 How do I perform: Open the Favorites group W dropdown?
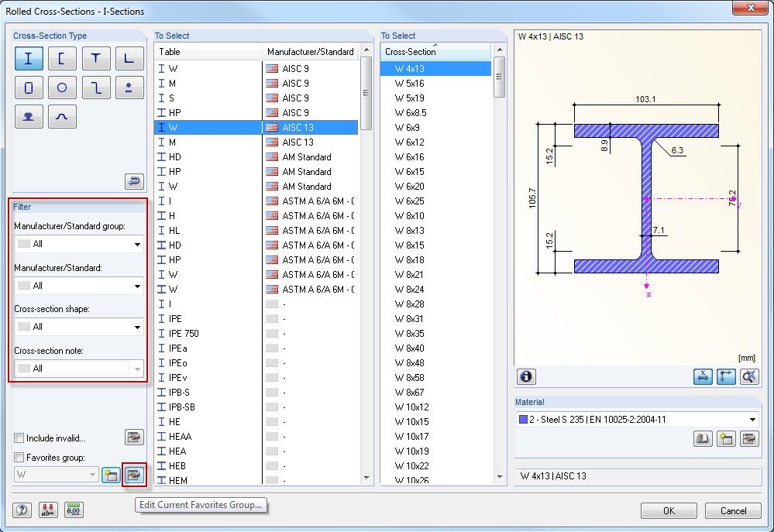57,475
